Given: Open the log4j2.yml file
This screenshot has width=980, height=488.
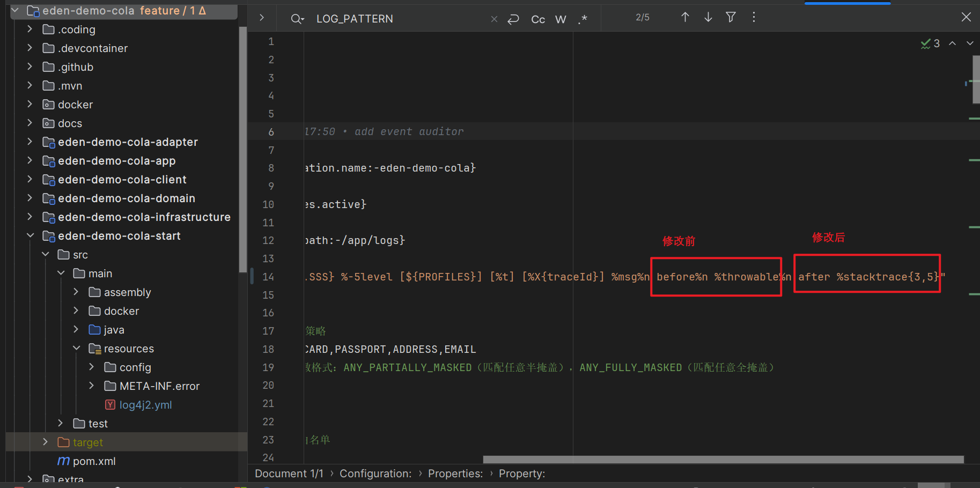Looking at the screenshot, I should click(x=145, y=405).
